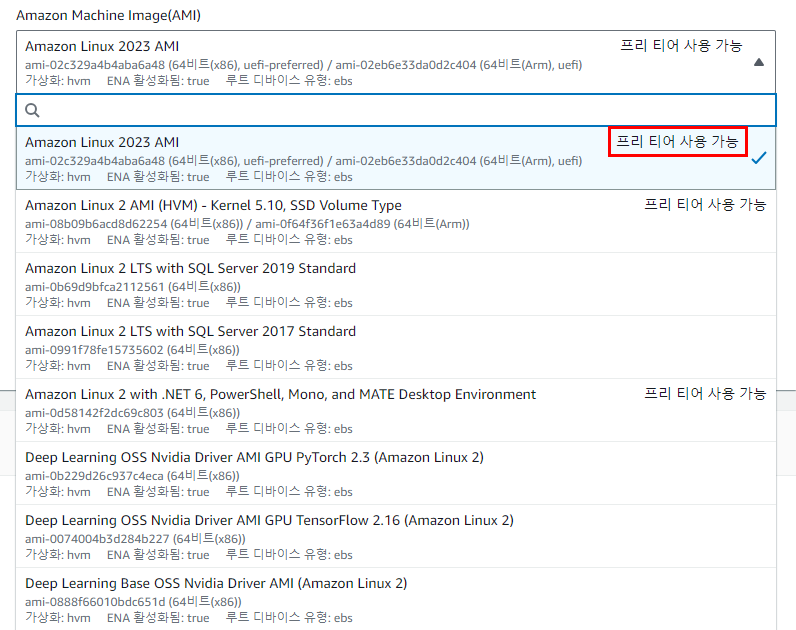Click free tier label on Amazon Linux 2 AMI (HVM) row
The height and width of the screenshot is (630, 796).
pyautogui.click(x=705, y=205)
